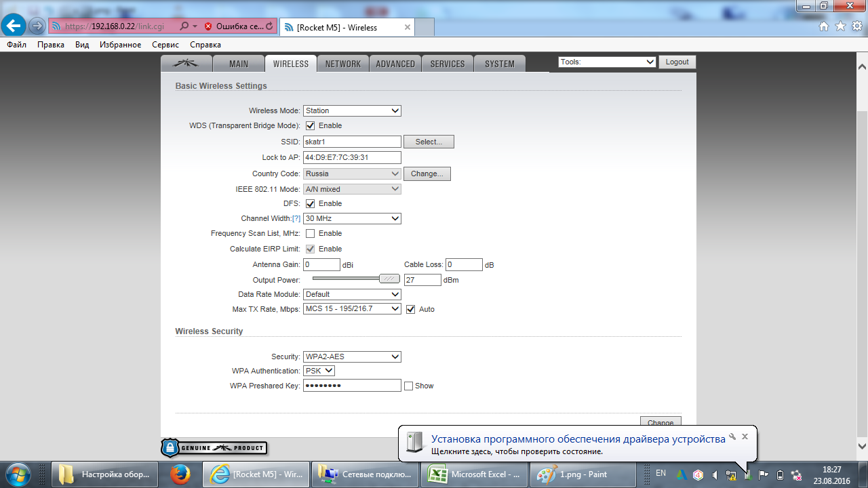
Task: Click the Output Power slider handle
Action: tap(389, 279)
